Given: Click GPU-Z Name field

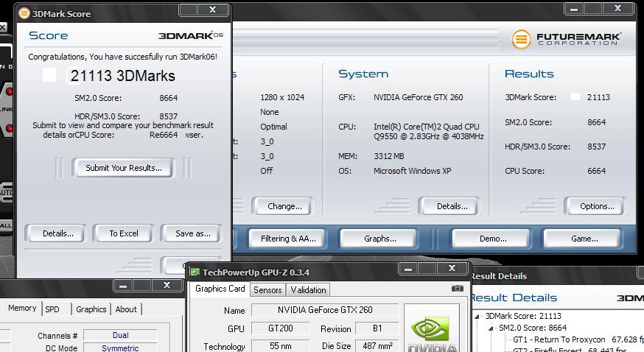Looking at the screenshot, I should click(x=325, y=310).
